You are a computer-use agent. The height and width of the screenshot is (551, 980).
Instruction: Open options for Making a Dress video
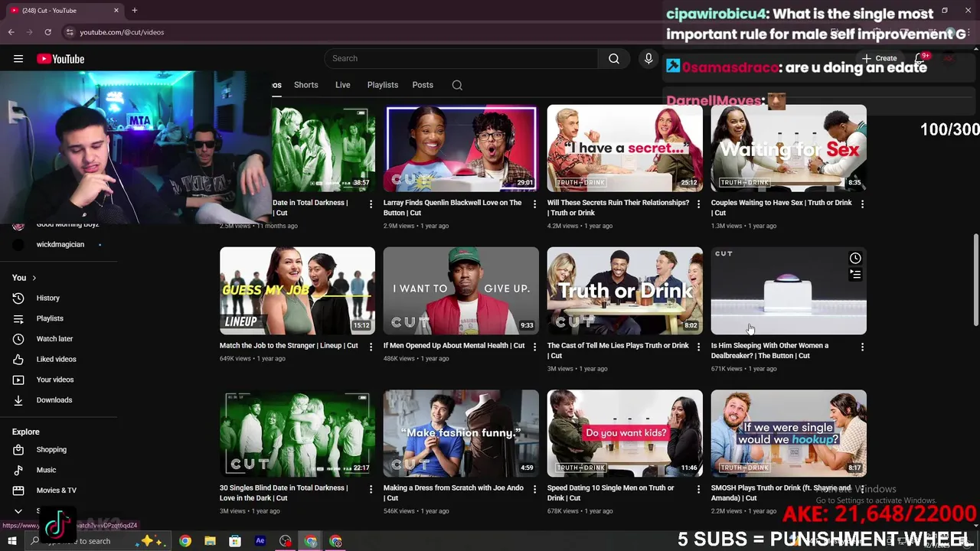pos(534,489)
